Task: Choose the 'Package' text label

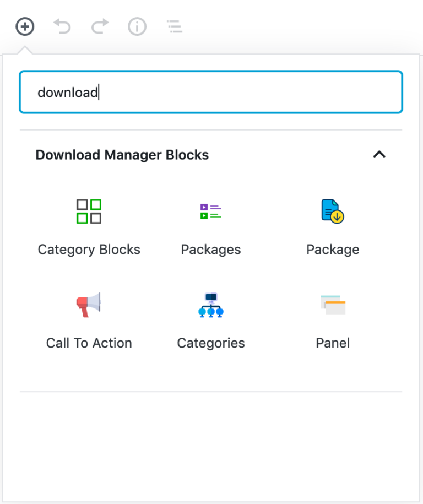Action: [333, 250]
